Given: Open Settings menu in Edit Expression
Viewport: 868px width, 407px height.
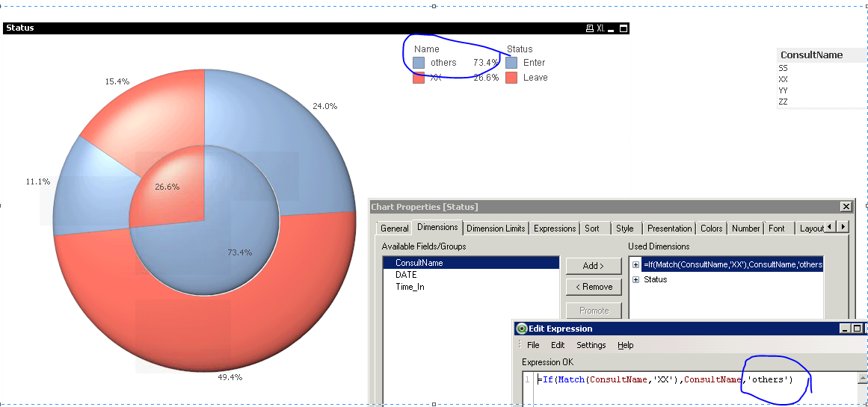Looking at the screenshot, I should pyautogui.click(x=591, y=345).
